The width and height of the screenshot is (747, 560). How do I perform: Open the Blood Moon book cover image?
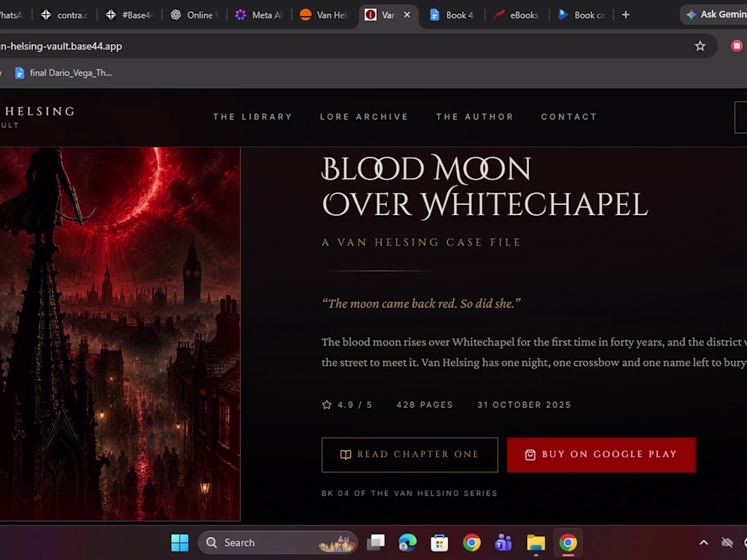(x=120, y=334)
